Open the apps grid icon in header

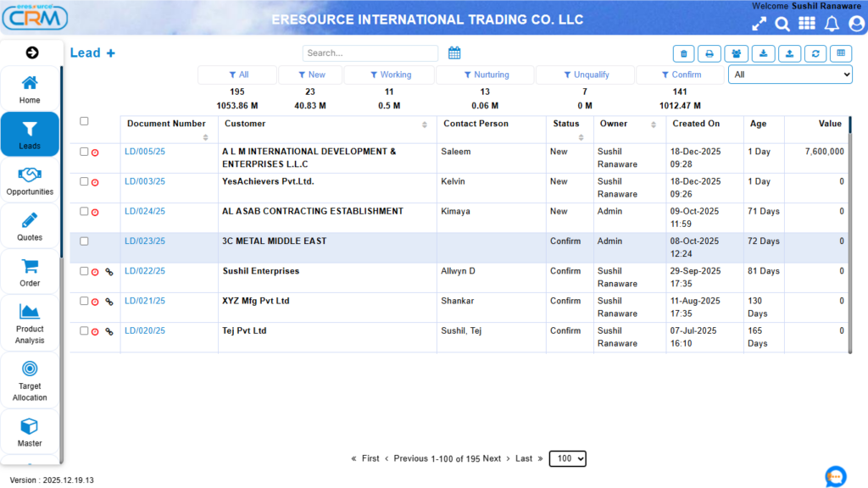coord(807,24)
